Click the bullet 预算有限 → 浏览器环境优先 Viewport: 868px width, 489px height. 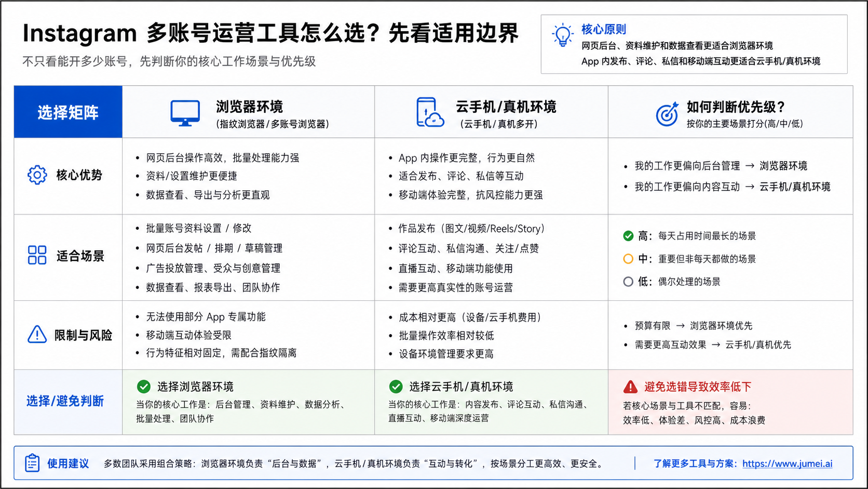pyautogui.click(x=693, y=326)
